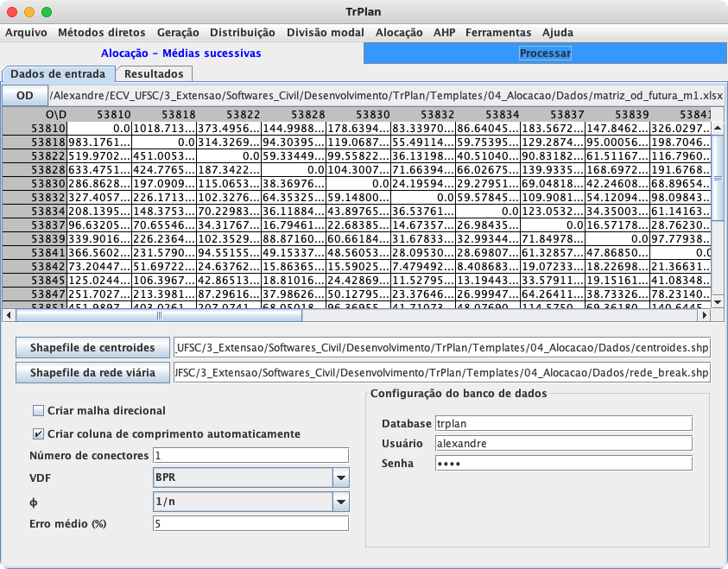
Task: Select row header 53830
Action: (35, 184)
